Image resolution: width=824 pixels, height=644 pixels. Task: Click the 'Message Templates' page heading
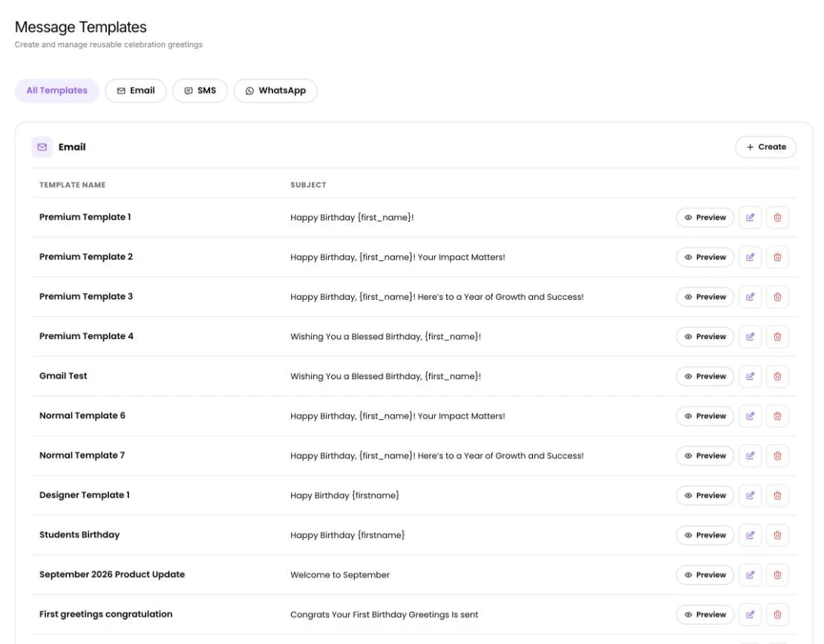(x=80, y=27)
